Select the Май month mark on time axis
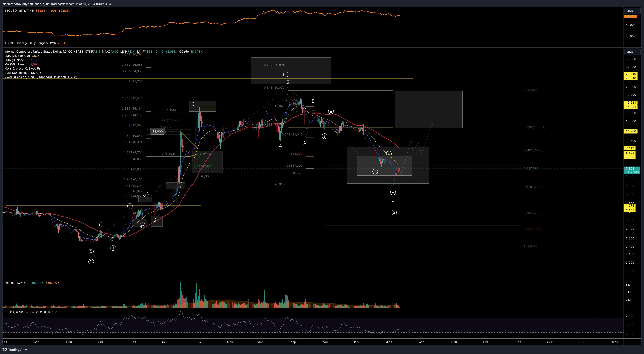The height and width of the screenshot is (354, 644). click(x=324, y=342)
